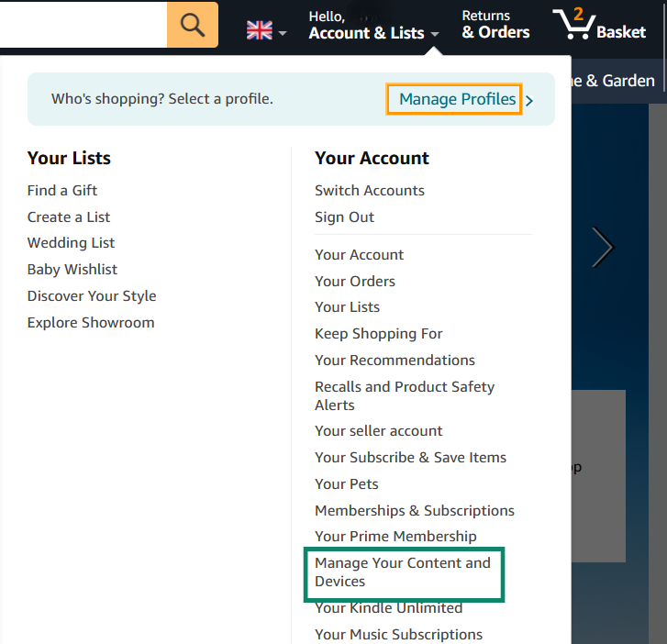Open Returns & Orders
The height and width of the screenshot is (644, 667).
click(x=495, y=26)
